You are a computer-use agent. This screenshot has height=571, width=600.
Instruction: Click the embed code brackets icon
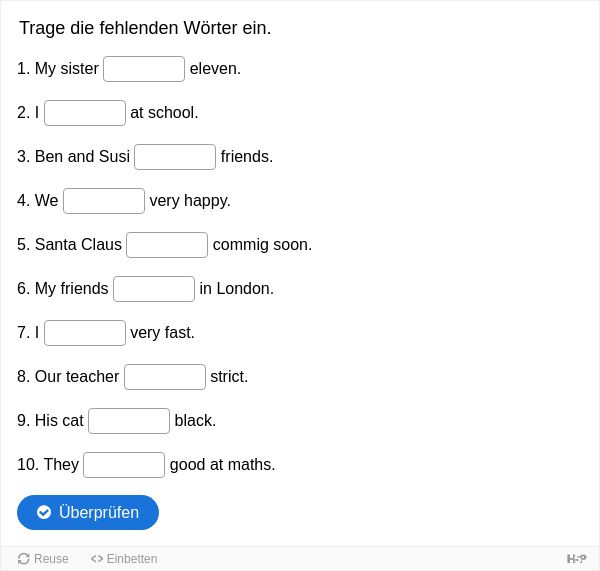coord(97,559)
